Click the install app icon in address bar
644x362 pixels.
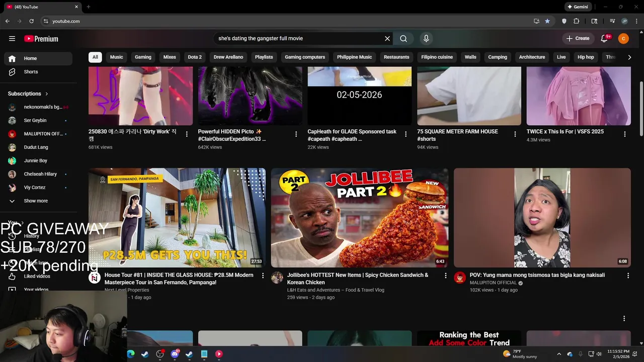click(536, 21)
